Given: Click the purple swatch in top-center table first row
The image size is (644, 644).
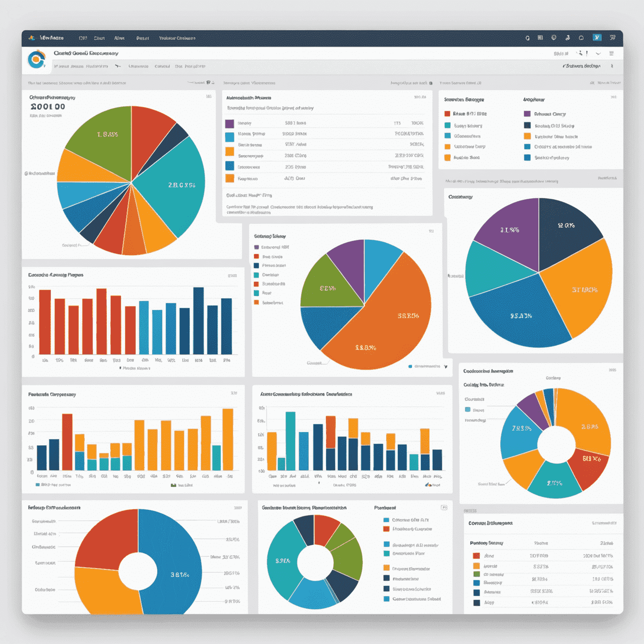Looking at the screenshot, I should [x=230, y=124].
